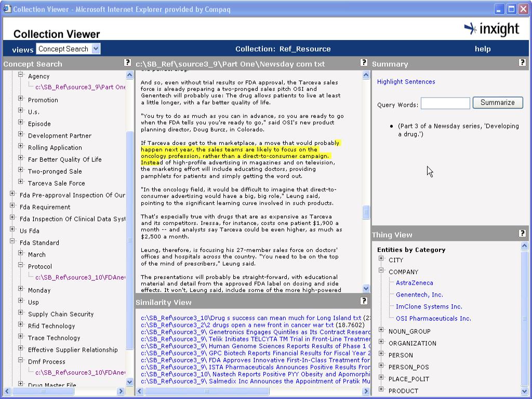The width and height of the screenshot is (532, 399).
Task: Collapse the Agency tree node
Action: tap(21, 74)
